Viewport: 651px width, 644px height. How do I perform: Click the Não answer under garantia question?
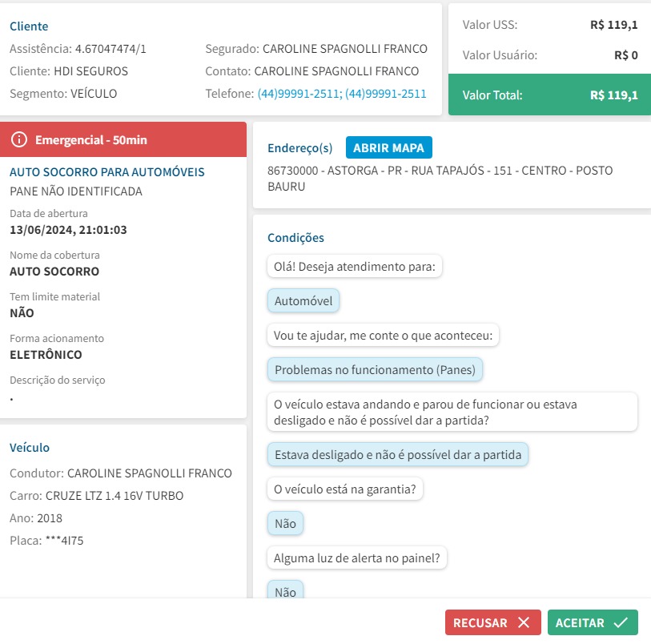[285, 524]
